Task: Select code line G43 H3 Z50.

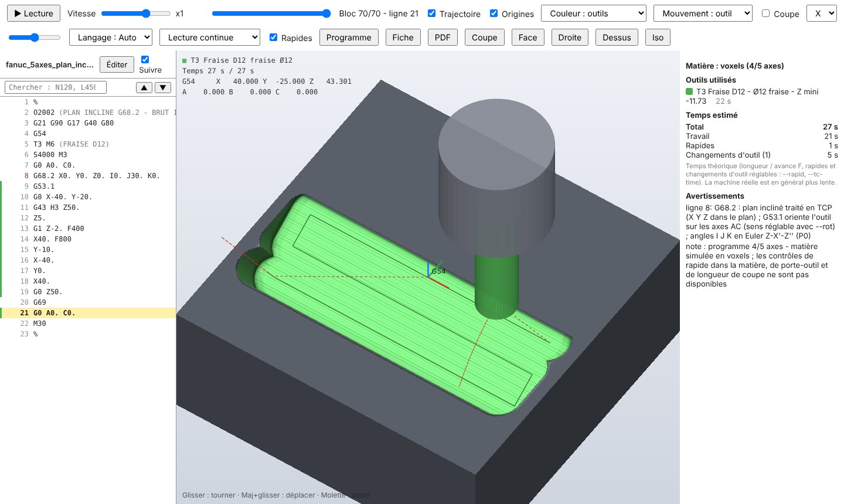Action: (x=88, y=207)
